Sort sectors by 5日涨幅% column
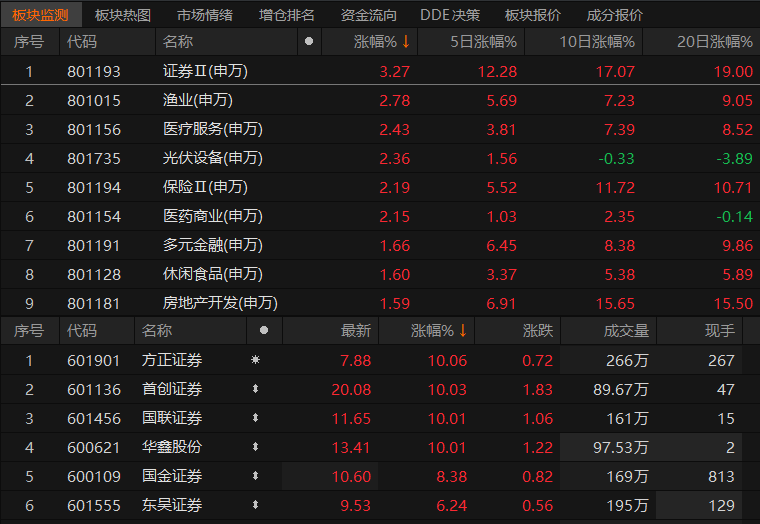The width and height of the screenshot is (760, 524). [x=483, y=42]
